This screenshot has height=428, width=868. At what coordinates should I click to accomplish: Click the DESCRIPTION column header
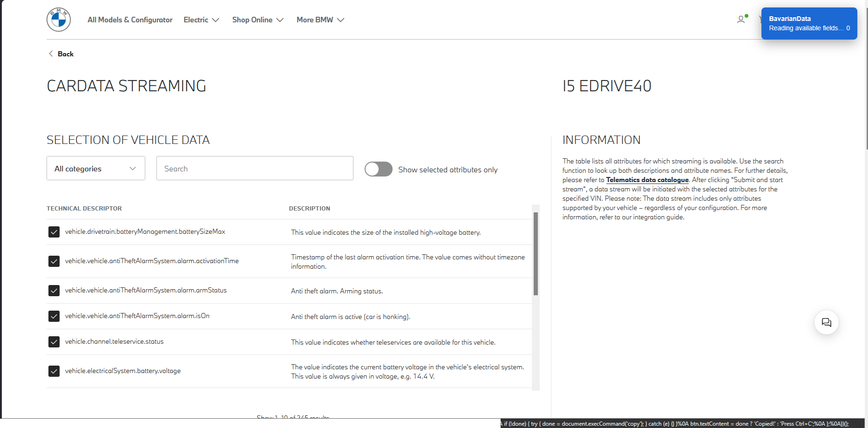[x=310, y=209]
